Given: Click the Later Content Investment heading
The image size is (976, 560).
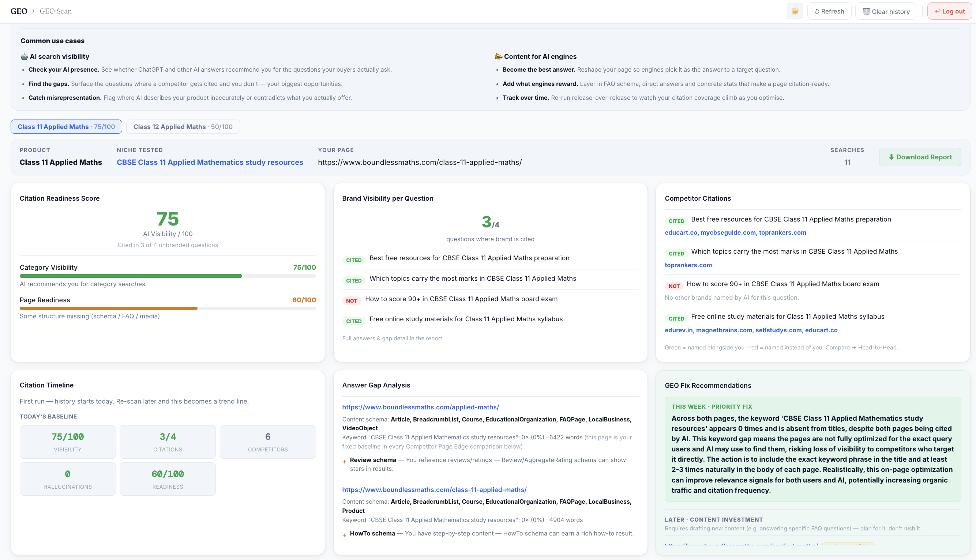Looking at the screenshot, I should [714, 520].
